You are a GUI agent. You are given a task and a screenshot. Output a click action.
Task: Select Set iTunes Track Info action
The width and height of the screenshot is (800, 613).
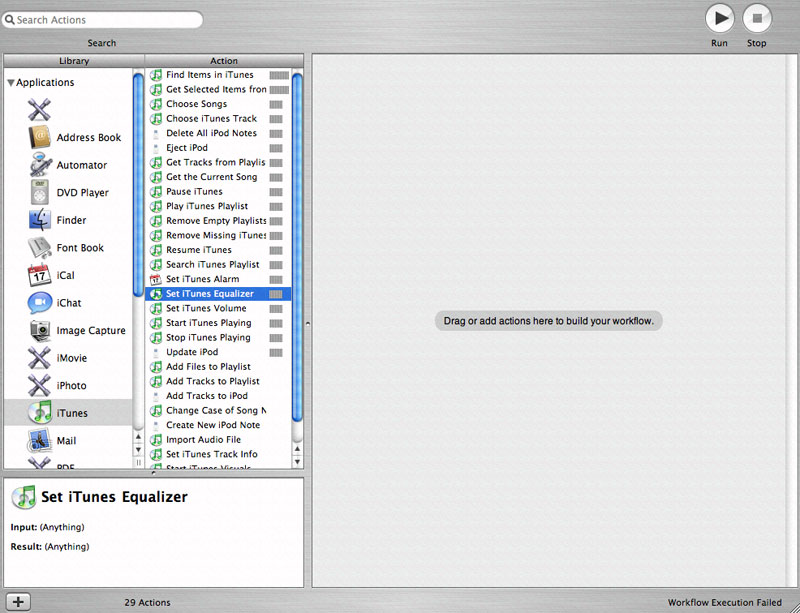coord(218,454)
